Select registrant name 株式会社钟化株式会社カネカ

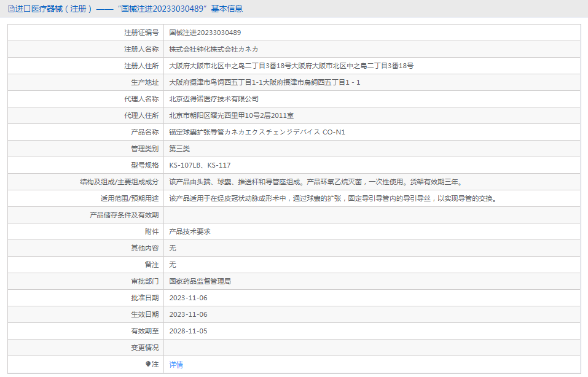point(213,49)
